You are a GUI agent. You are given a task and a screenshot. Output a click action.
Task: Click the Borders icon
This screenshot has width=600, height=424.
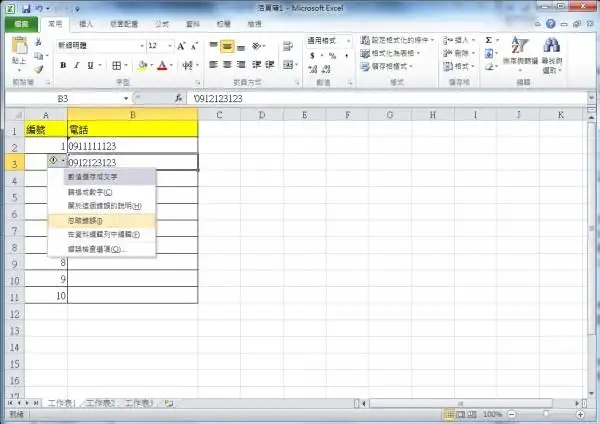point(116,65)
